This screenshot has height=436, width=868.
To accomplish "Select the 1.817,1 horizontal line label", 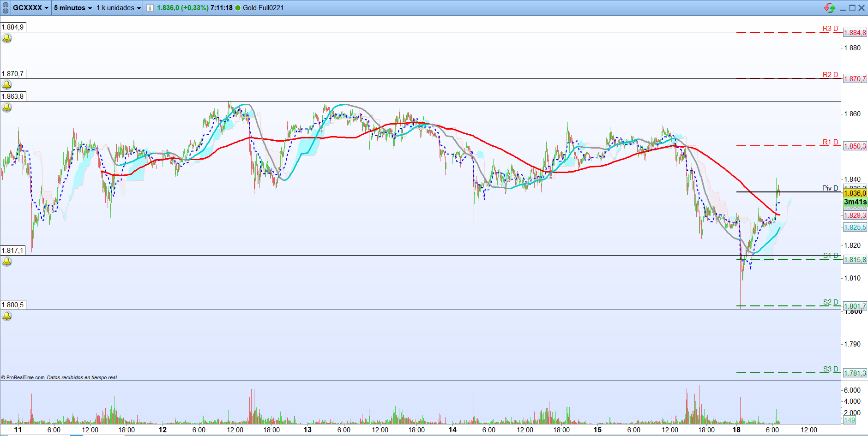I will pyautogui.click(x=13, y=251).
